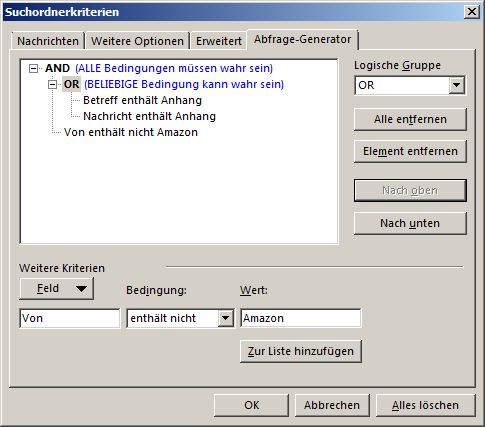
Task: Click the Wert input field containing Amazon
Action: pos(301,318)
